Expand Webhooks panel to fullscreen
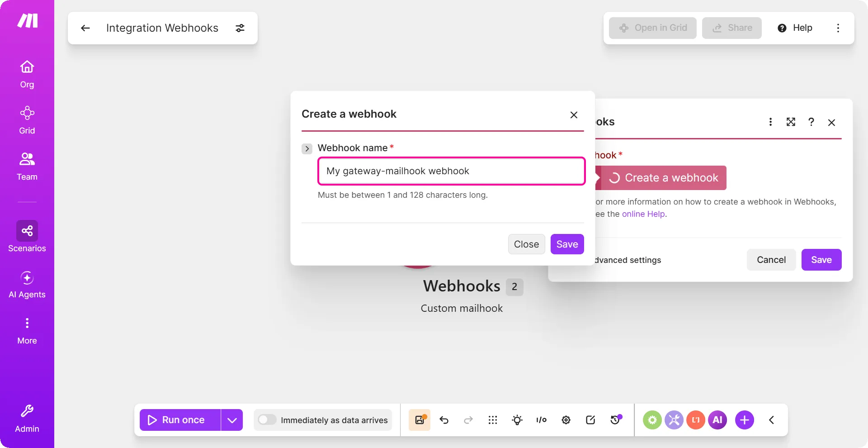 tap(791, 122)
